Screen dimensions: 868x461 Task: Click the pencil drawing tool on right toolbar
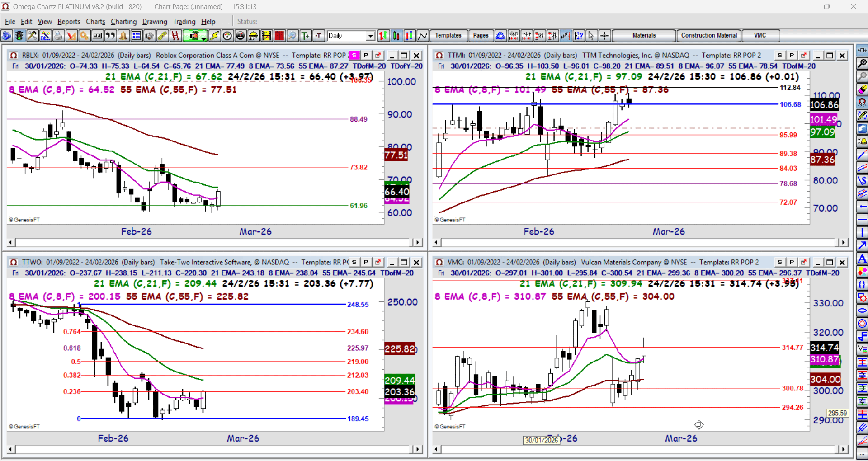pos(862,116)
